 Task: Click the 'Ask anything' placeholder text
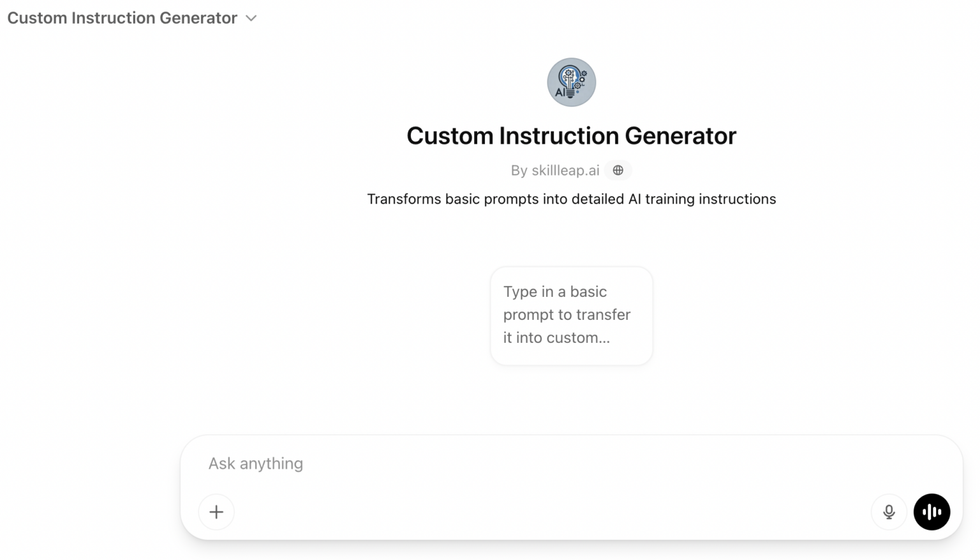[x=255, y=464]
